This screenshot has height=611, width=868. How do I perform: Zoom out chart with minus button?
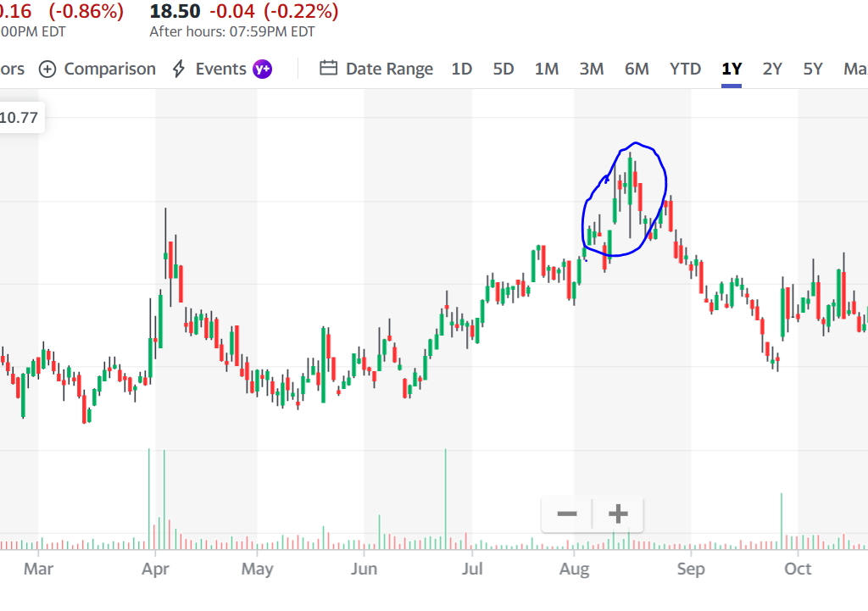pyautogui.click(x=567, y=514)
